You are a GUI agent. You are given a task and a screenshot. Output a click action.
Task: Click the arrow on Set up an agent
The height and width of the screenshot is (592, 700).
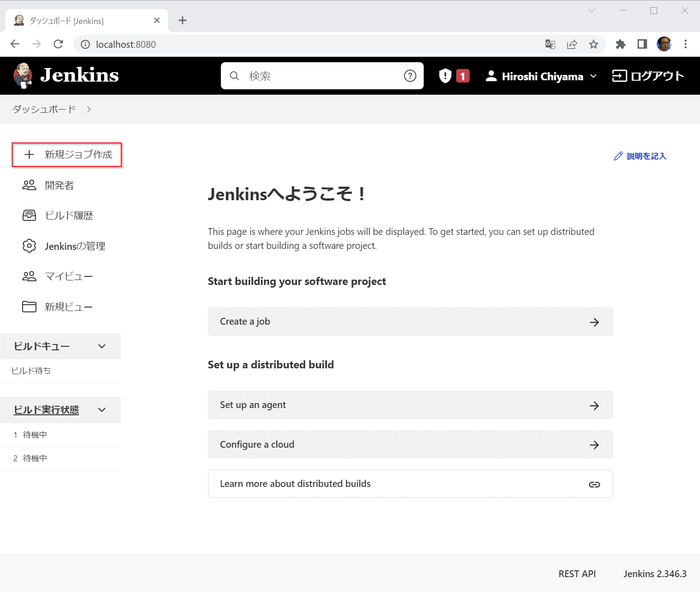pyautogui.click(x=594, y=405)
